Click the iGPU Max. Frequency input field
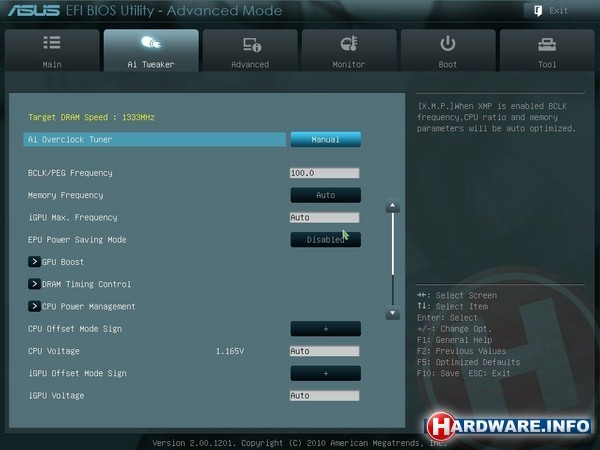 (324, 217)
